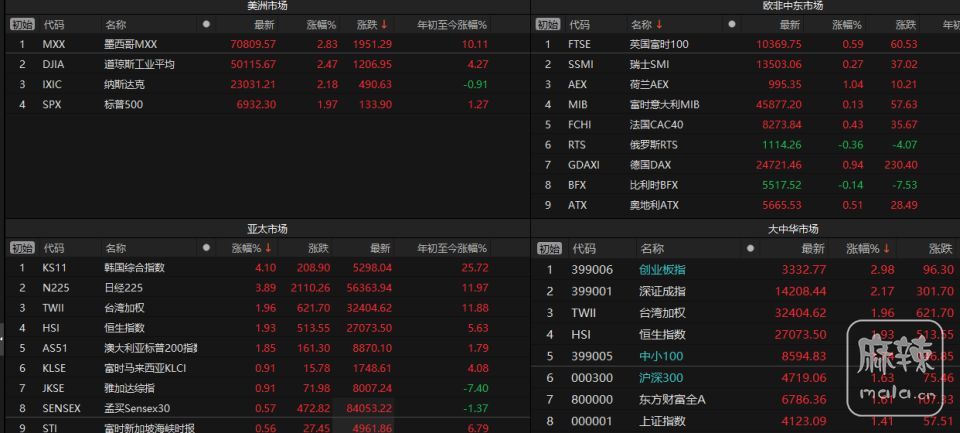
Task: Click the red sort arrow beside 涨幅% in 大中华市场
Action: (x=885, y=248)
